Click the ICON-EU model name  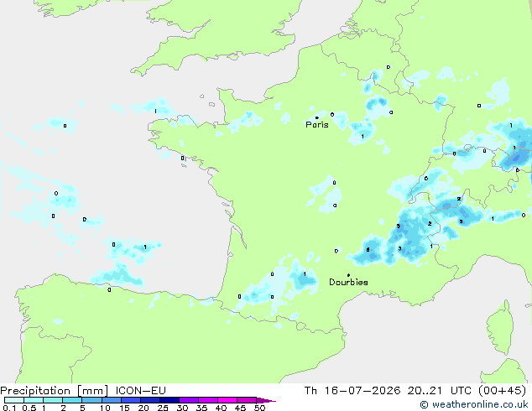pyautogui.click(x=140, y=391)
